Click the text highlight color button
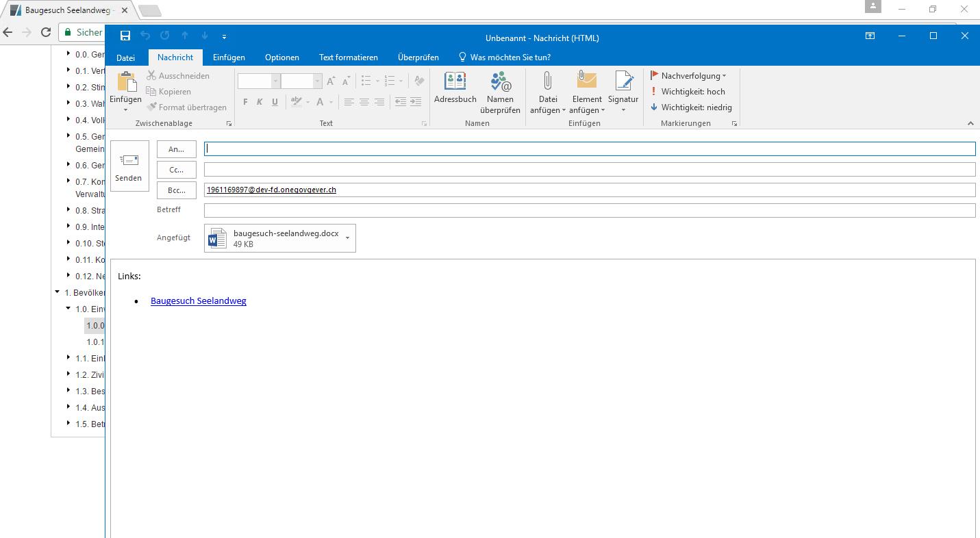The image size is (980, 538). [x=296, y=102]
